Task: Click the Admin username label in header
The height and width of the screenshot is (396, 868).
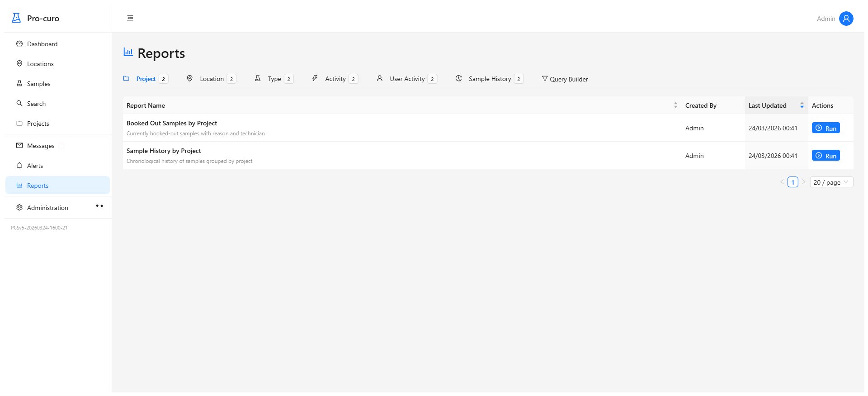Action: coord(826,19)
